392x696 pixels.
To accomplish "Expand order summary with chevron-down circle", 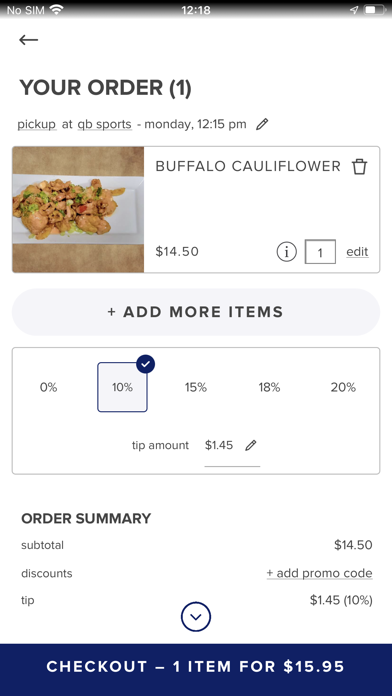I will 196,617.
